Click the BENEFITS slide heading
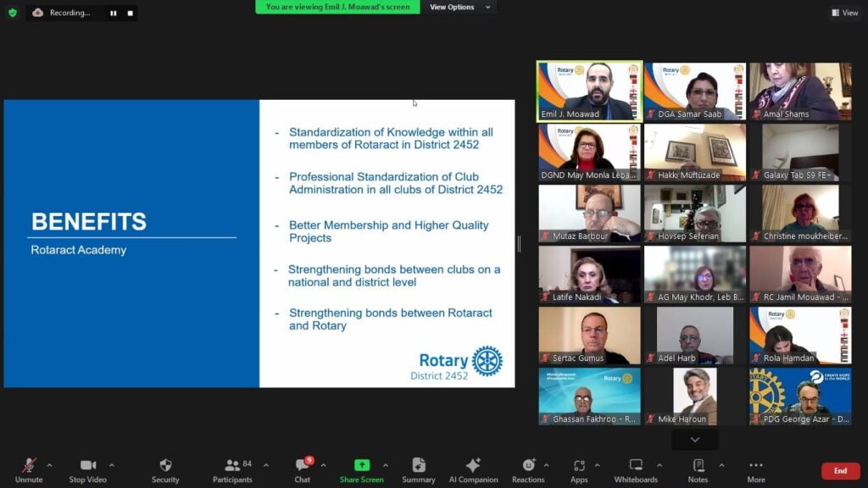 coord(89,221)
